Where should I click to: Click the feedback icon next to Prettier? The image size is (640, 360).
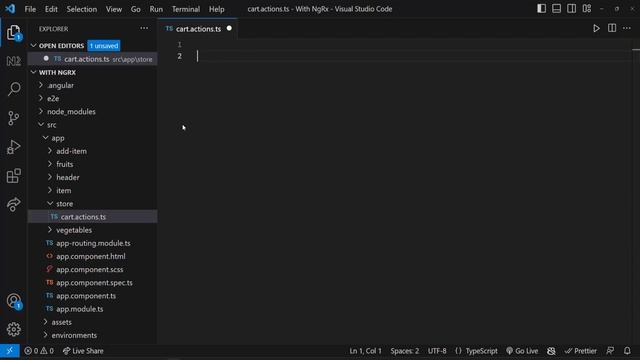[610, 351]
